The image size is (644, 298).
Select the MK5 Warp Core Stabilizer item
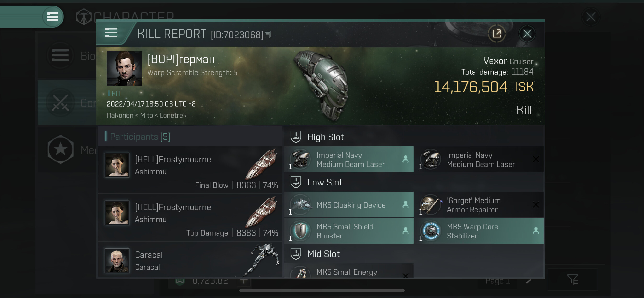pyautogui.click(x=479, y=231)
